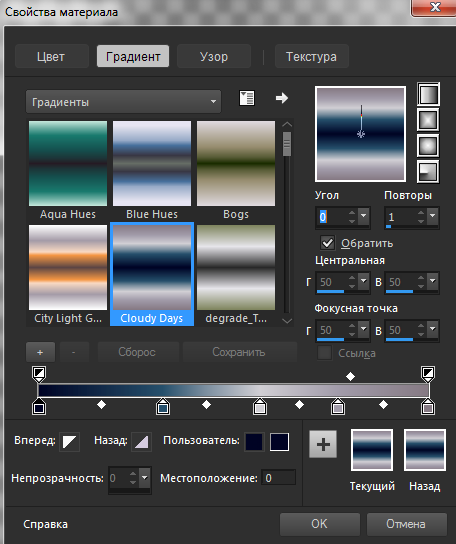
Task: Select the sunburst gradient style icon
Action: (x=428, y=146)
